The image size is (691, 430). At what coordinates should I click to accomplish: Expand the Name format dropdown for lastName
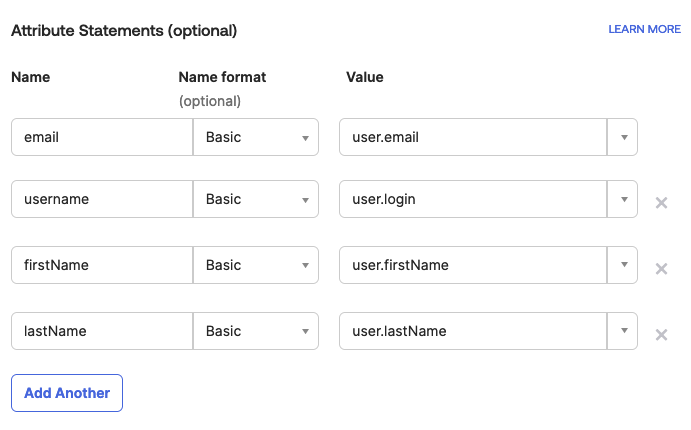(256, 331)
